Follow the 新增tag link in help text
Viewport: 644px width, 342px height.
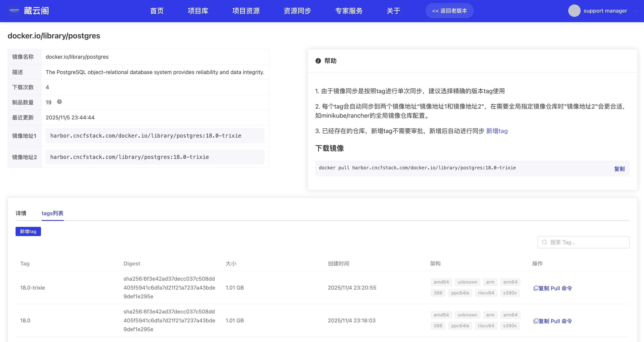497,131
